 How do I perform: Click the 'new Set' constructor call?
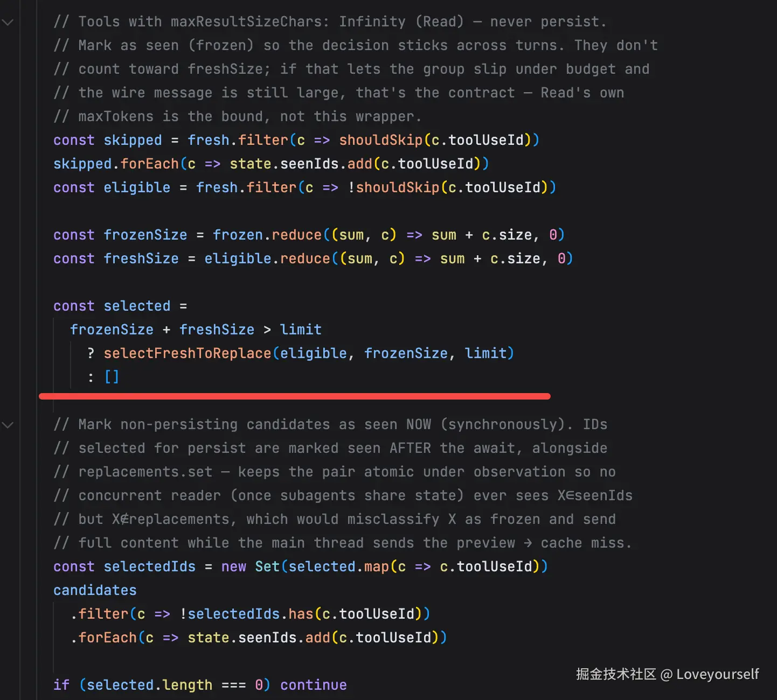coord(251,567)
